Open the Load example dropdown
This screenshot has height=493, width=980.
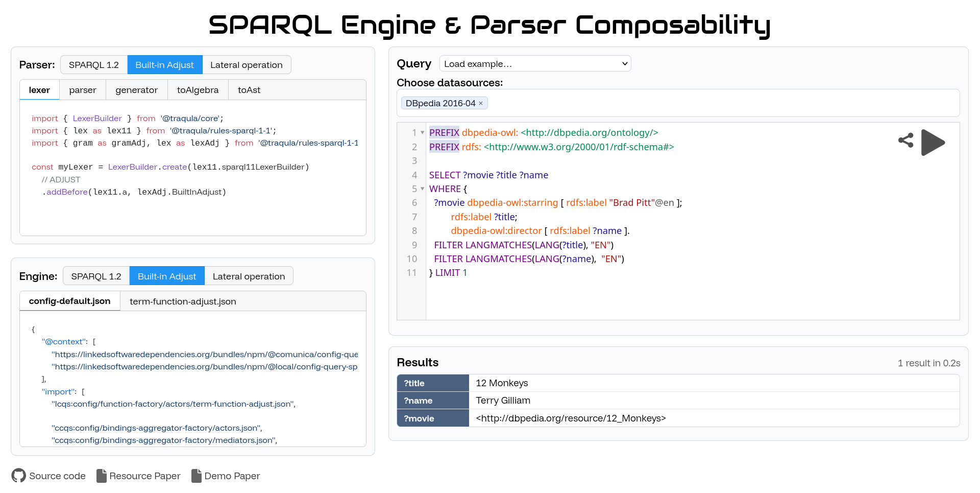pos(535,63)
